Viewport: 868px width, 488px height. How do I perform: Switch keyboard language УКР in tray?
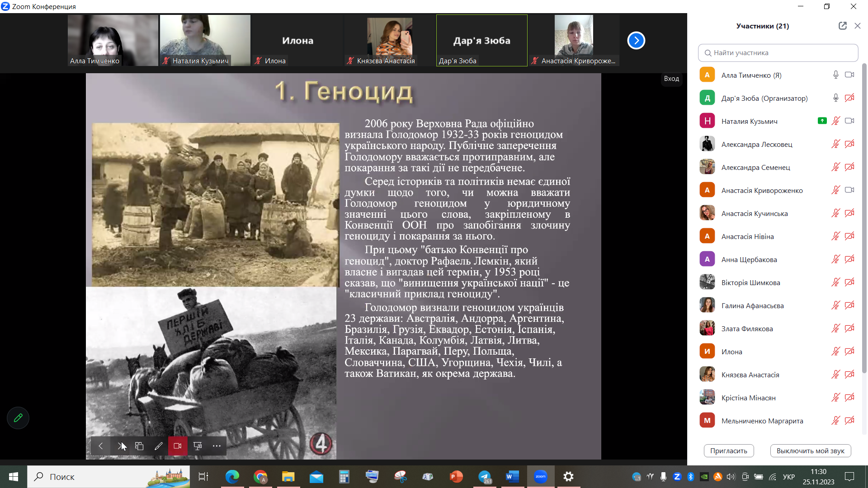point(788,477)
